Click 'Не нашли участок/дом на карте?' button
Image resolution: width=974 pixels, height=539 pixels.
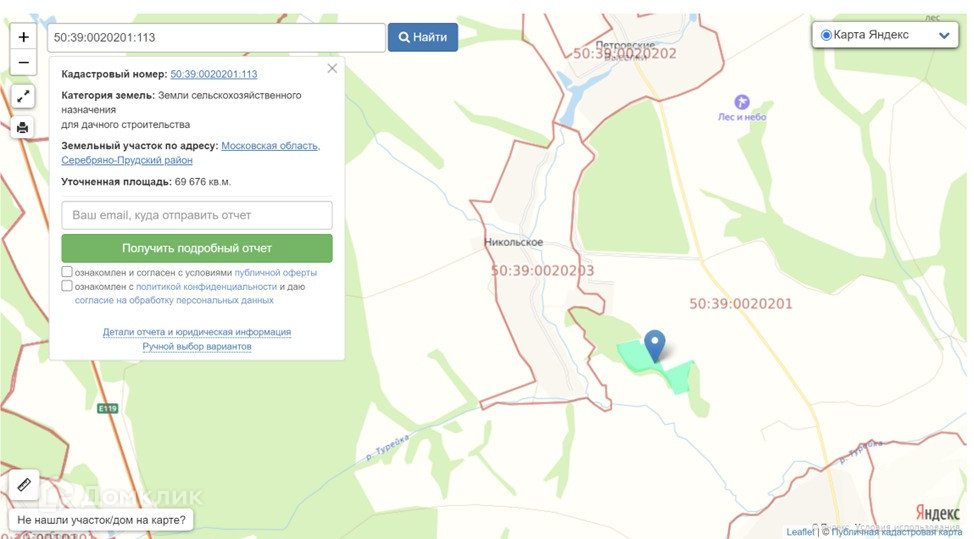(x=101, y=520)
